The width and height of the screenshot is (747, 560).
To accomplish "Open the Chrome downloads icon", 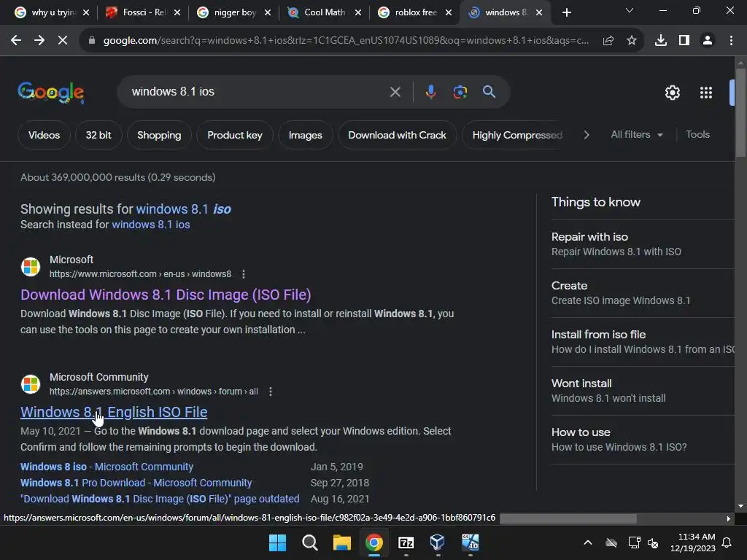I will click(x=661, y=41).
